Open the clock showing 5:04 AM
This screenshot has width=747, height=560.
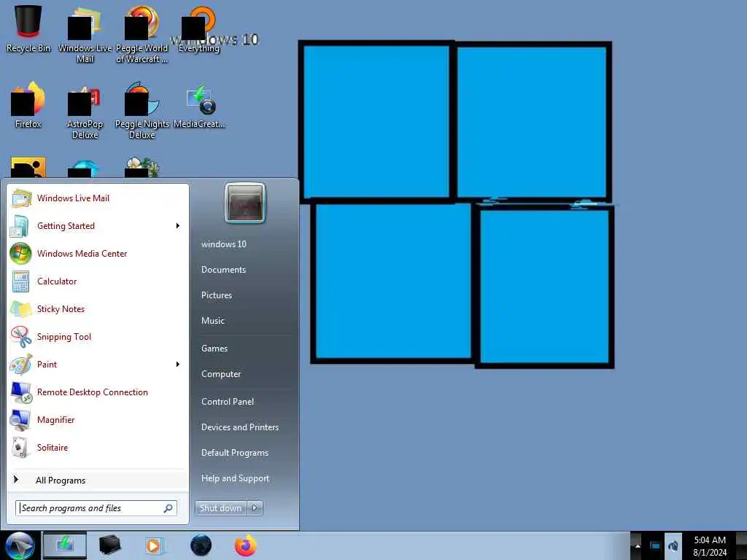point(710,546)
